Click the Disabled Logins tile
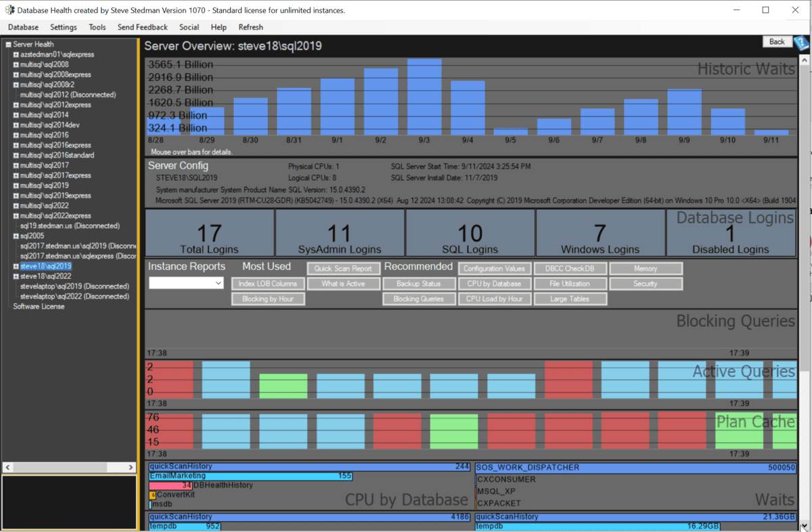812x532 pixels. coord(731,232)
